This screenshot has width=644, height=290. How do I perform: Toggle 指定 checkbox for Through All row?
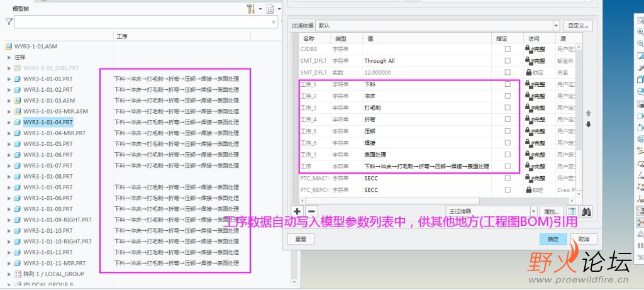508,60
